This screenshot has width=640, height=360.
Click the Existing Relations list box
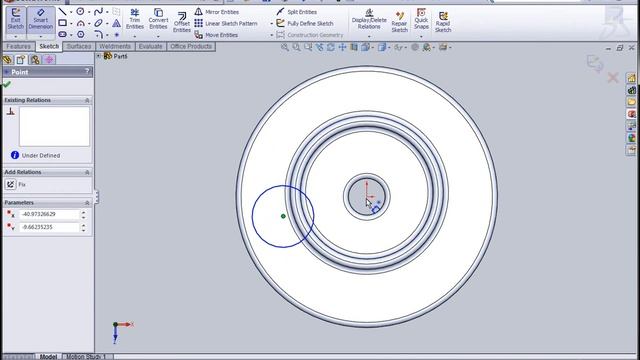click(x=54, y=127)
